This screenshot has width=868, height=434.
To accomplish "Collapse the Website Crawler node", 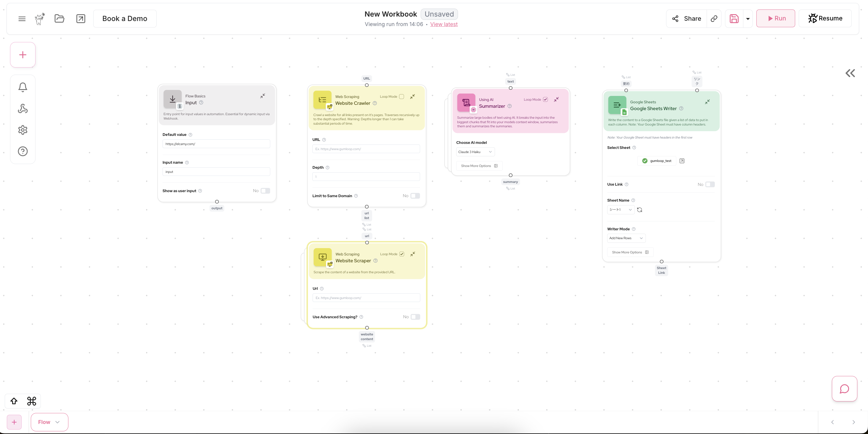I will point(412,97).
